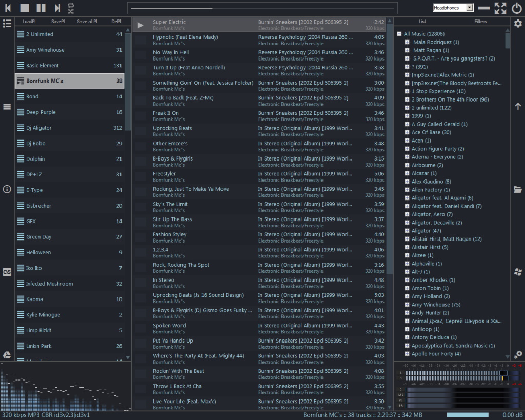
Task: Click the SavePl button
Action: point(58,22)
